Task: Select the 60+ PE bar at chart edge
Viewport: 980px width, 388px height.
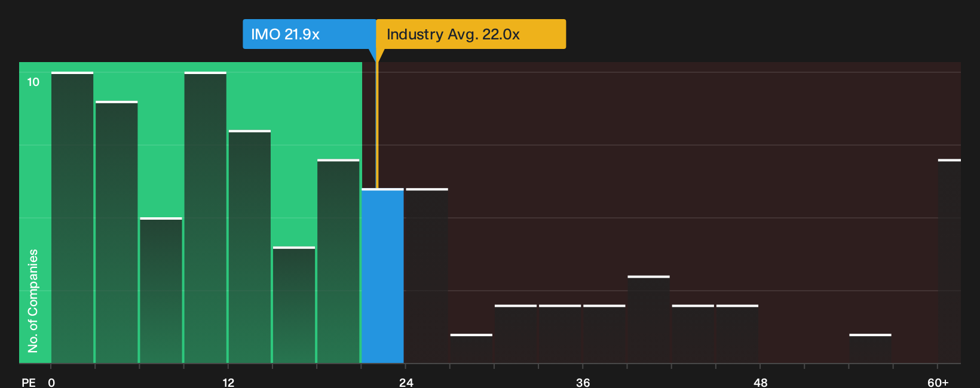Action: (950, 261)
